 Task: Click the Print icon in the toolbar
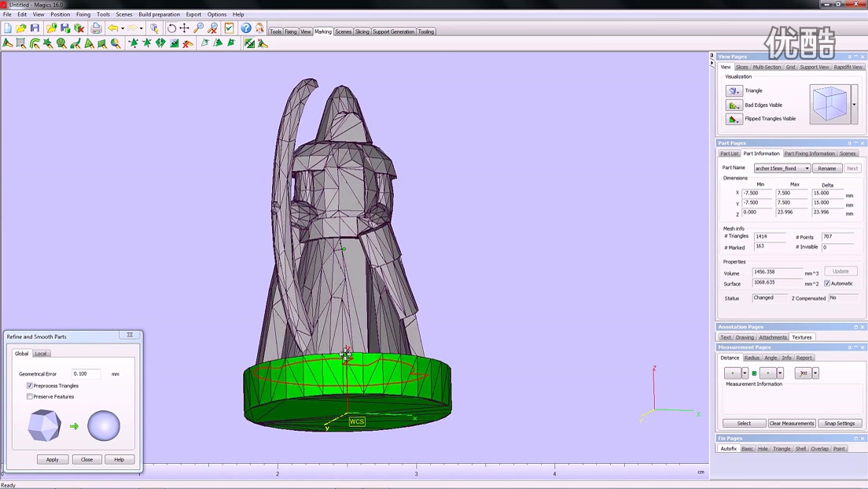click(x=96, y=28)
